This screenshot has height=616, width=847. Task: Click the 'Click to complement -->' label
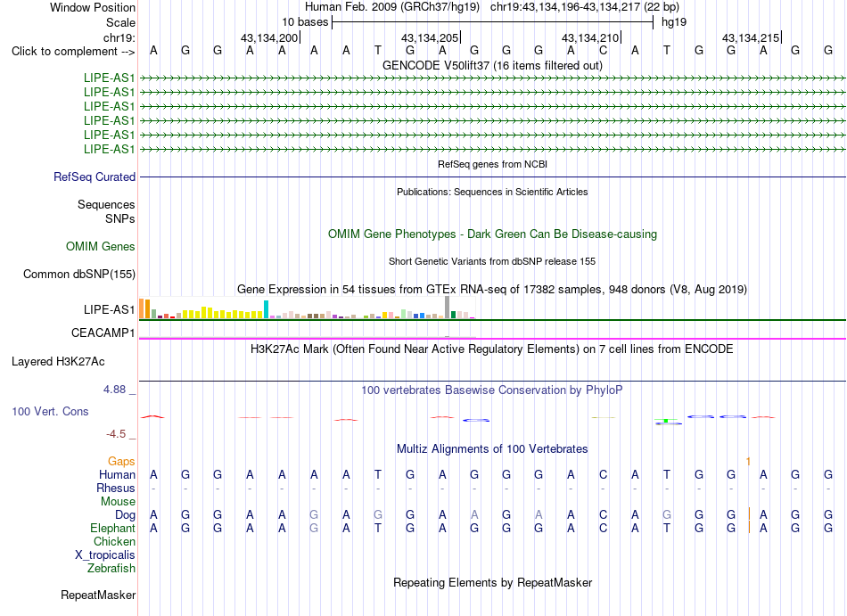click(73, 52)
